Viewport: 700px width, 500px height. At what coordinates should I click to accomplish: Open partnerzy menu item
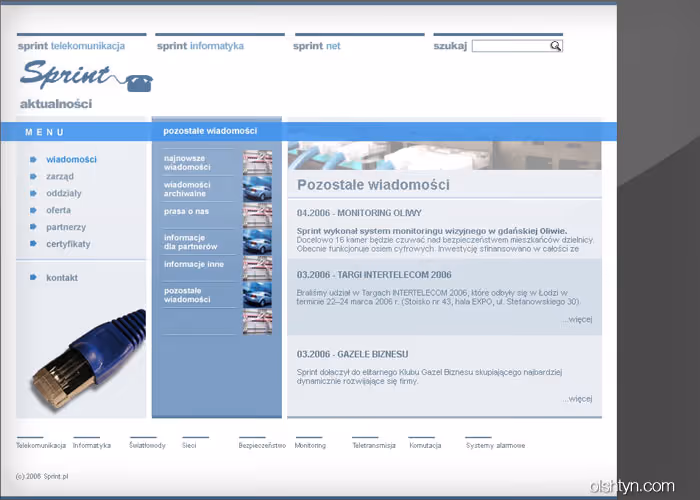click(x=66, y=227)
